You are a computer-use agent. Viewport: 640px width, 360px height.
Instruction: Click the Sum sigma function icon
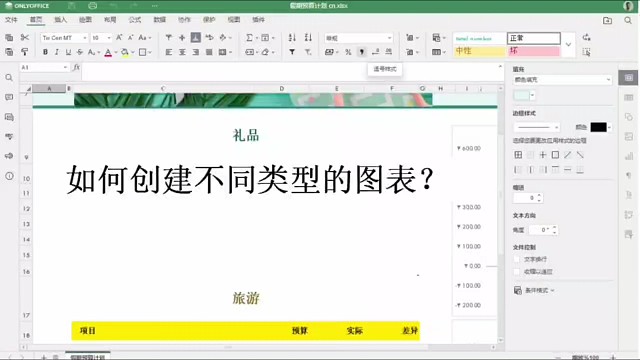point(249,38)
